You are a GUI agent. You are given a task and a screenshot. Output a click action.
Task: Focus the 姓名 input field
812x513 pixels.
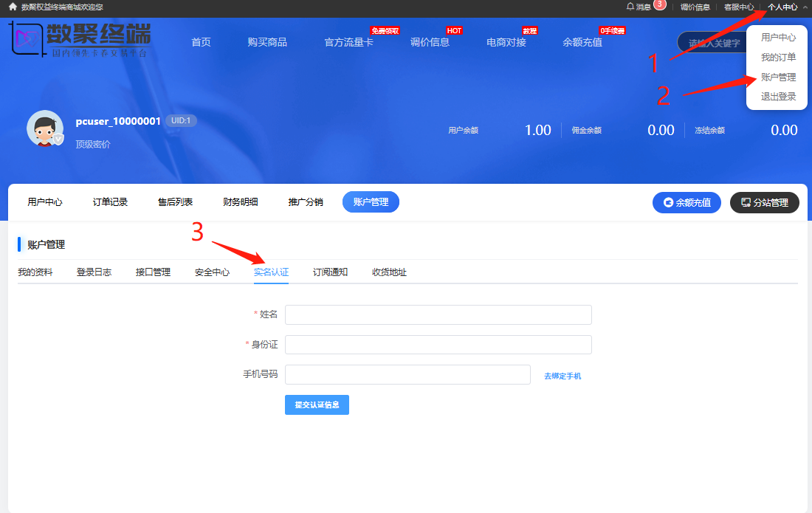(438, 314)
